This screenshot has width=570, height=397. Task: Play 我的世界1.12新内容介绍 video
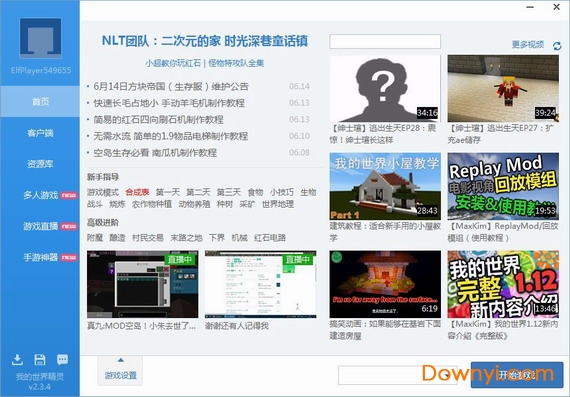pyautogui.click(x=503, y=284)
